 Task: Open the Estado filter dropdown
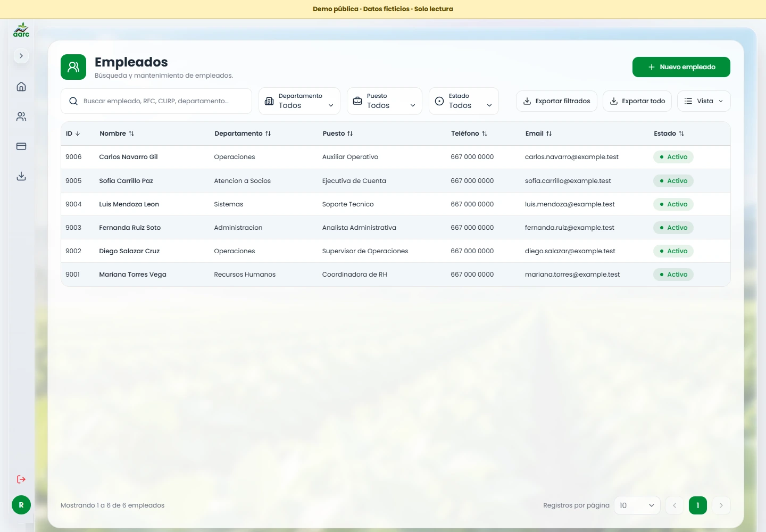pos(464,101)
